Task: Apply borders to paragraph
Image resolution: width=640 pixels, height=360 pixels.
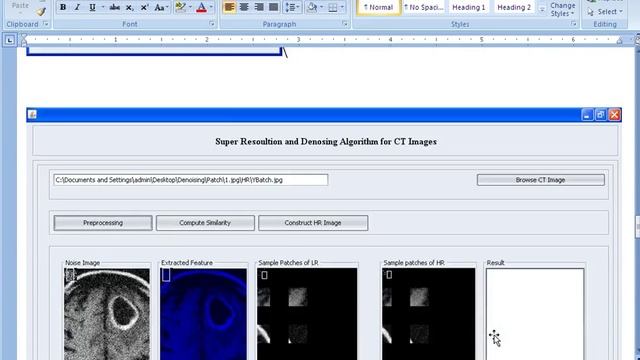Action: point(333,7)
